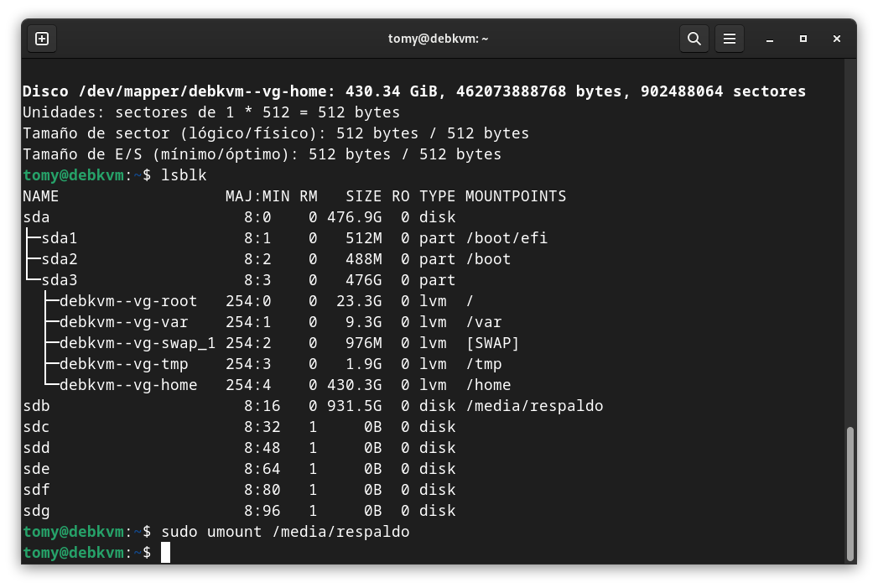Click the vertical scrollbar thumb
Viewport: 878px width, 588px height.
[x=850, y=493]
